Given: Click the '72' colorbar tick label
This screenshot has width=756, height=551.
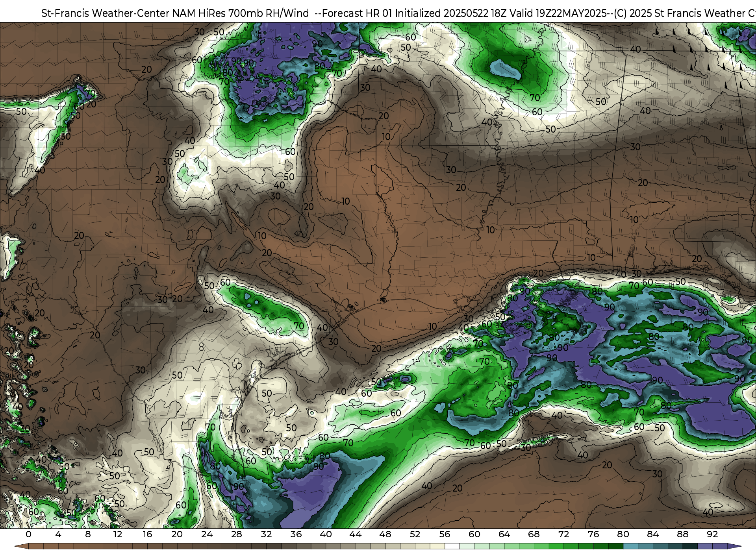Looking at the screenshot, I should click(563, 534).
